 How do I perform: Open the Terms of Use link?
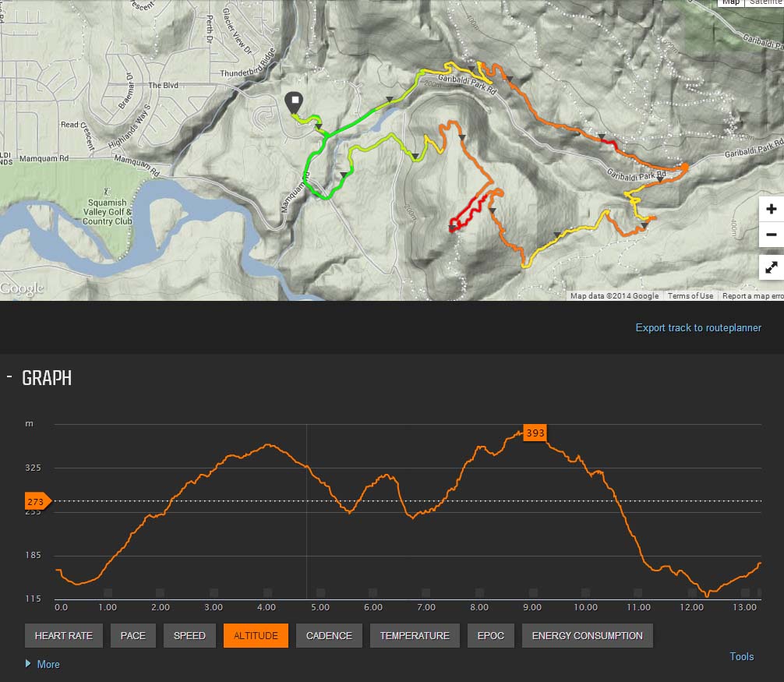point(690,296)
